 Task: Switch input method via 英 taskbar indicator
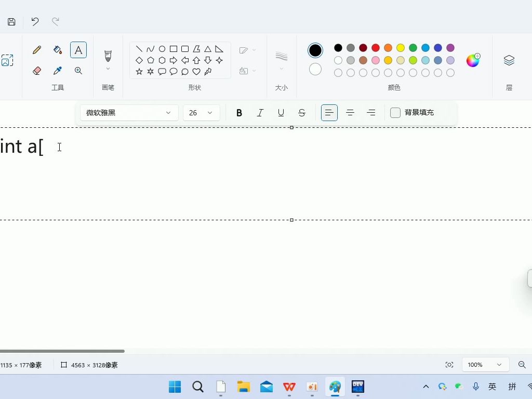[x=491, y=387]
